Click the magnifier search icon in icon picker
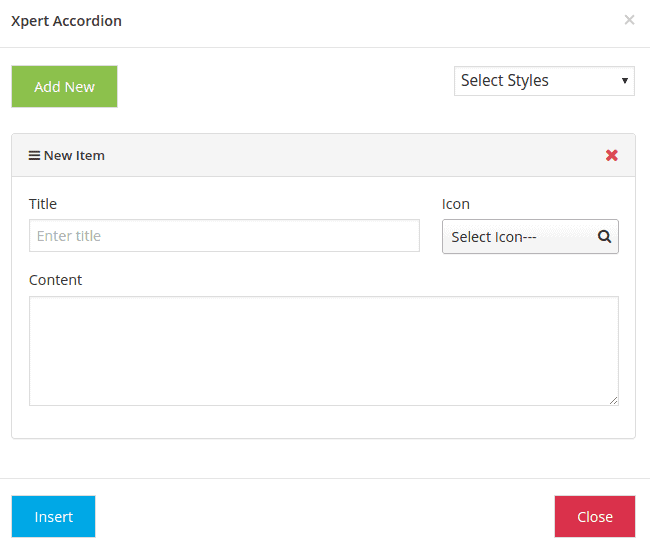This screenshot has width=650, height=553. [x=604, y=237]
